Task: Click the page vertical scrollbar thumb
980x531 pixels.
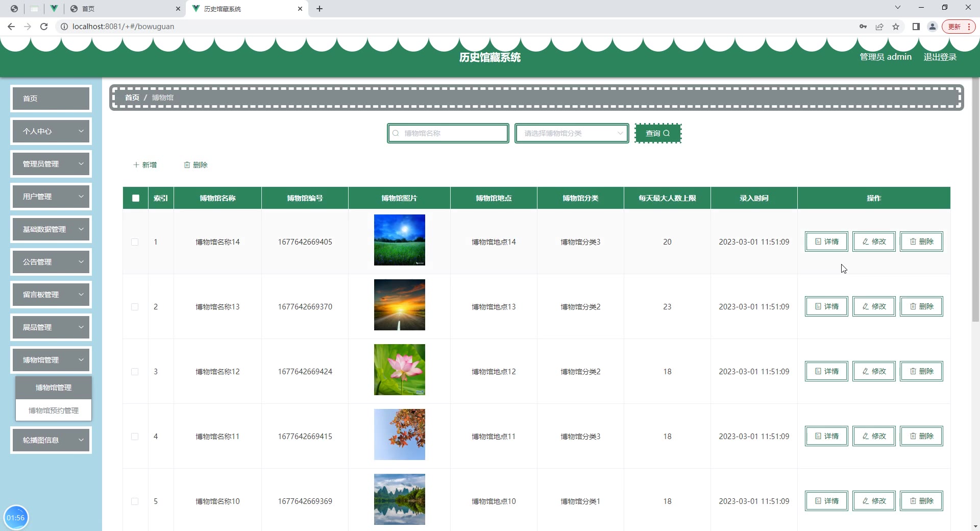Action: coord(975,200)
